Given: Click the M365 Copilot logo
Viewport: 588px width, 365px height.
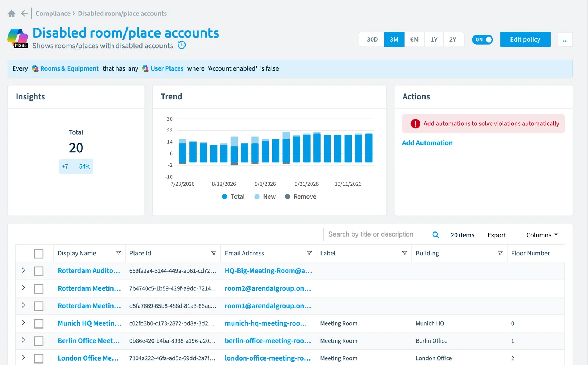Looking at the screenshot, I should pos(18,38).
